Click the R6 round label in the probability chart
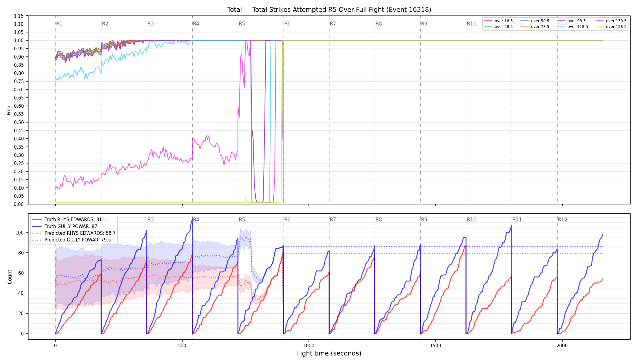The height and width of the screenshot is (364, 637). click(x=287, y=24)
